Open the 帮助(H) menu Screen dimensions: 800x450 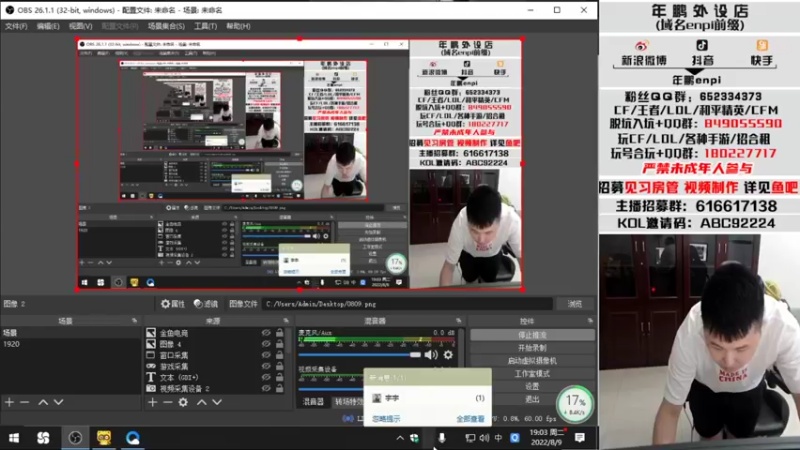tap(238, 26)
